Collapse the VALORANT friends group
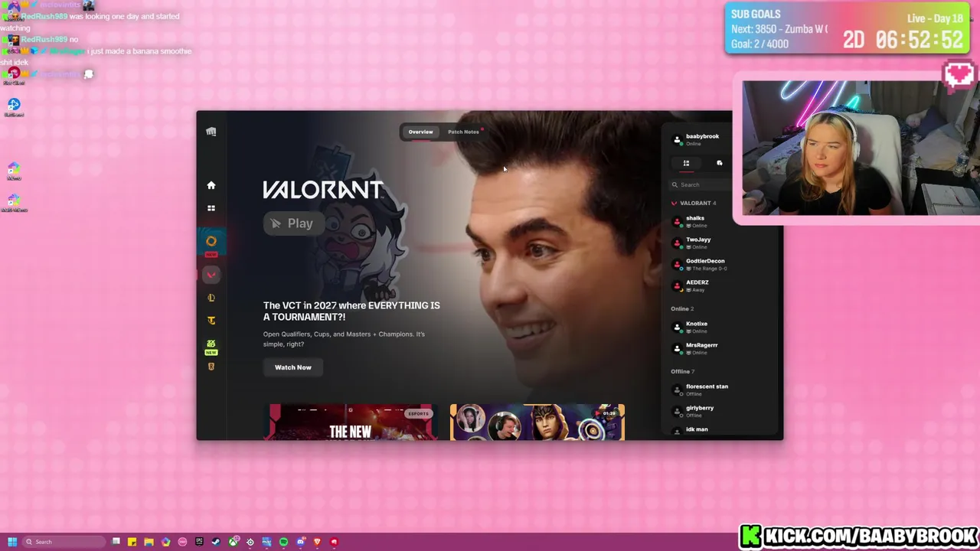 (694, 203)
